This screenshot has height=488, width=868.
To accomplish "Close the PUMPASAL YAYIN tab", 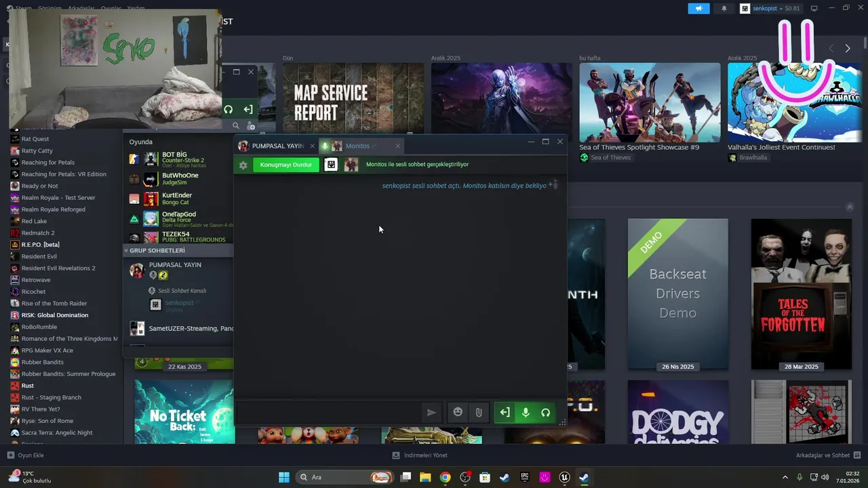I will [312, 146].
